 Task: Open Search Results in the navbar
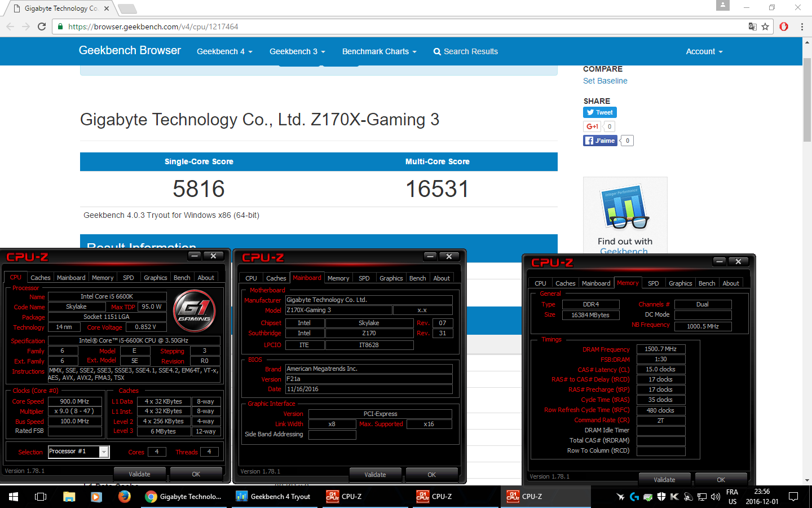[465, 51]
